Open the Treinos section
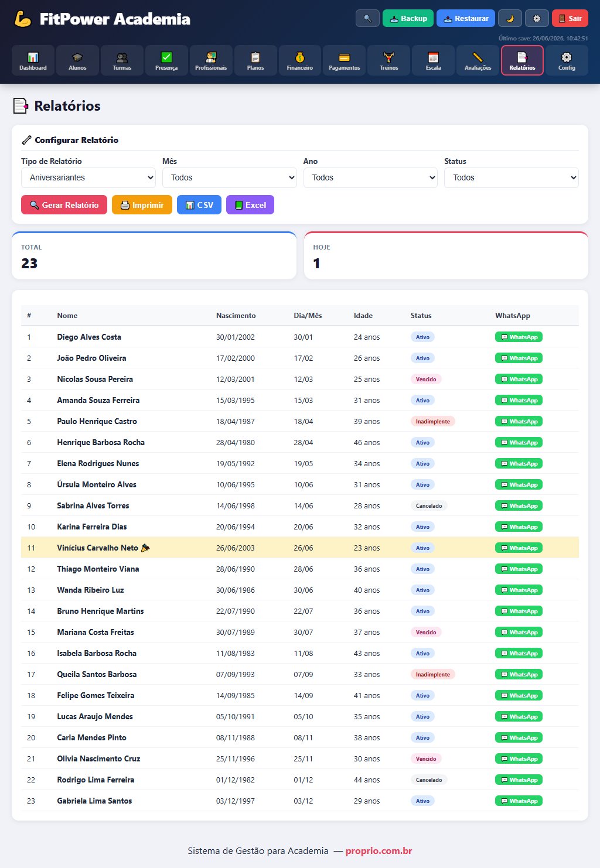600x868 pixels. 389,60
